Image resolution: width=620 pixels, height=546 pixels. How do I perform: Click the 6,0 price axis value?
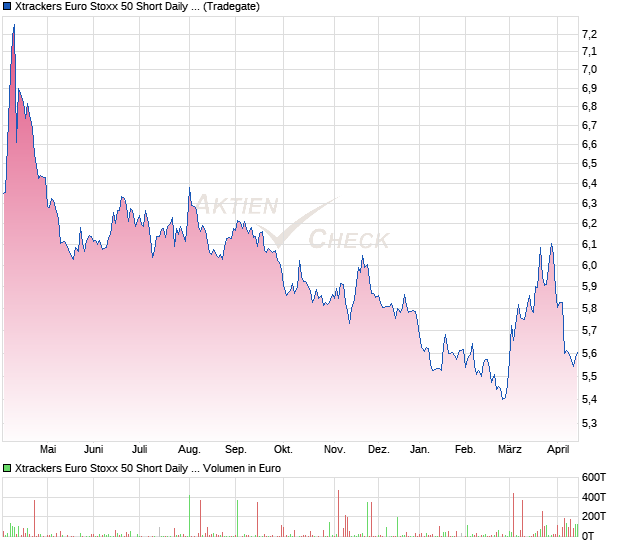[x=590, y=265]
